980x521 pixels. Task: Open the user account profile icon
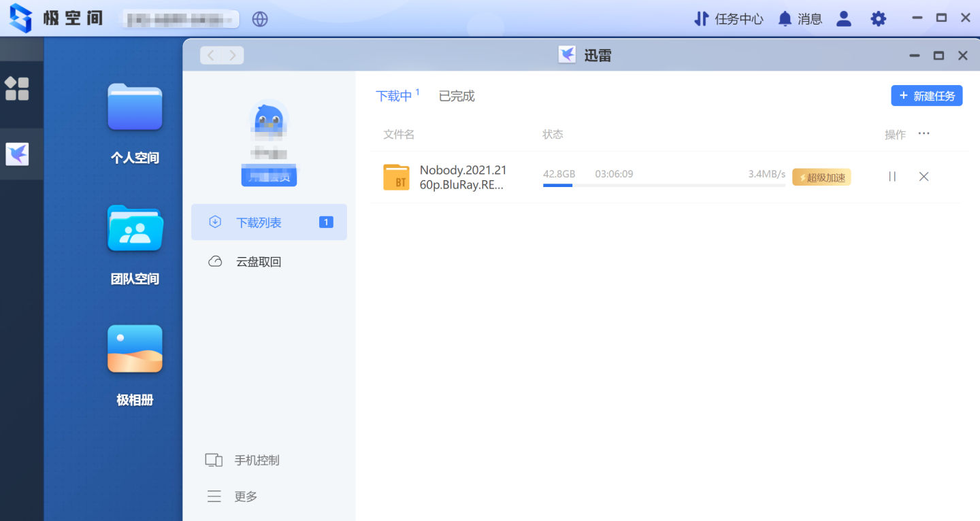tap(843, 18)
